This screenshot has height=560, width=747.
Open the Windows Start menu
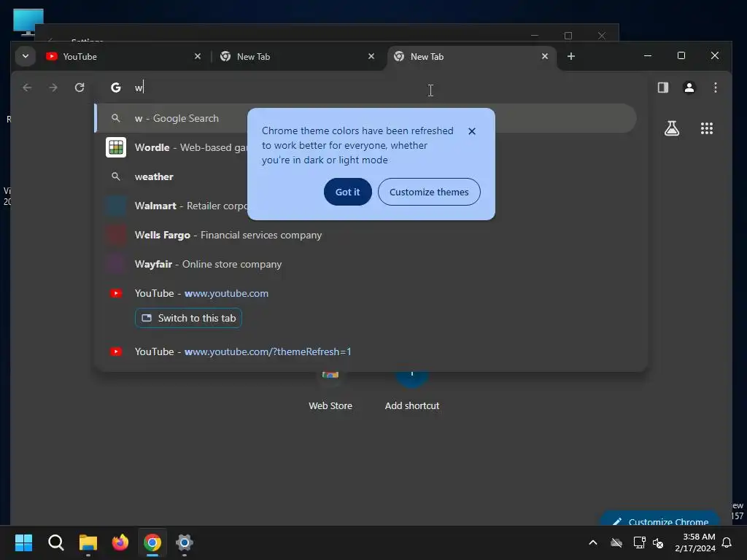[x=23, y=542]
